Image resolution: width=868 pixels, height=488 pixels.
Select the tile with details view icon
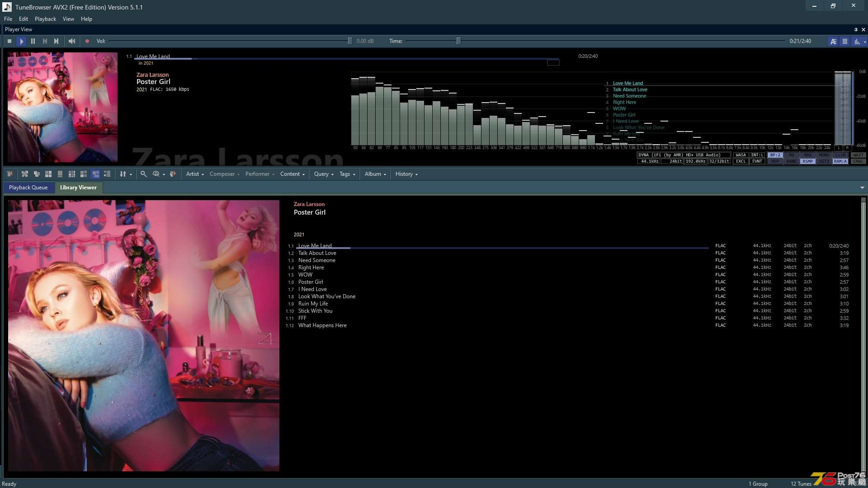point(84,174)
